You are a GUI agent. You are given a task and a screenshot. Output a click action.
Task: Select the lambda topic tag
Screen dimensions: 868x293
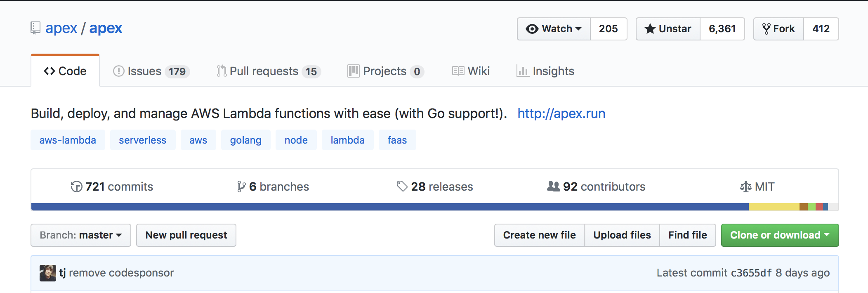click(x=348, y=140)
